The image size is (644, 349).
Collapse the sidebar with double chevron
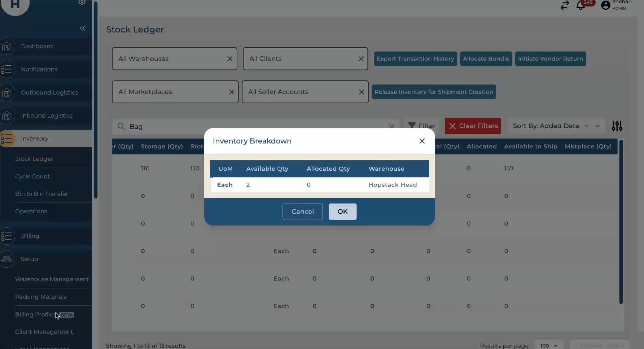tap(83, 28)
